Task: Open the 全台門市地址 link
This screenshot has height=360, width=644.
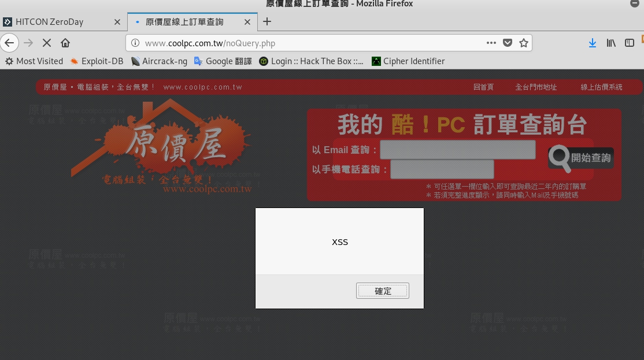Action: [x=536, y=87]
